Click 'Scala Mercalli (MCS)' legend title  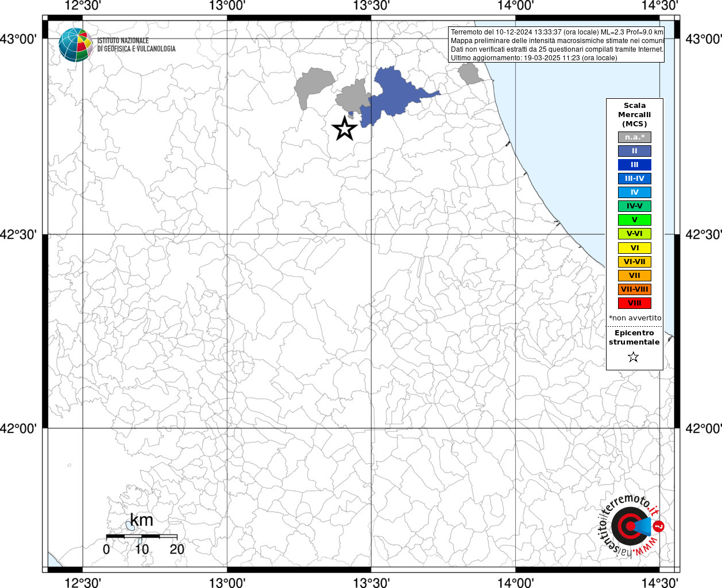click(x=635, y=115)
